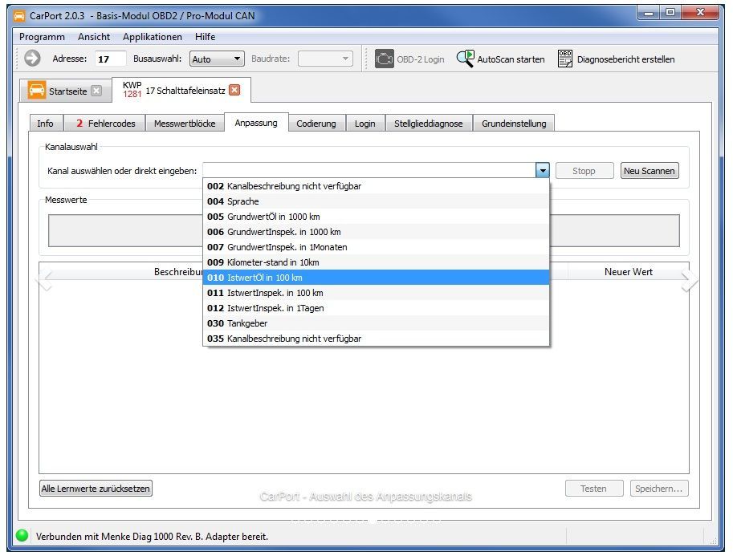Start AutoScan via magnifier icon
Viewport: 733px width, 560px height.
466,59
